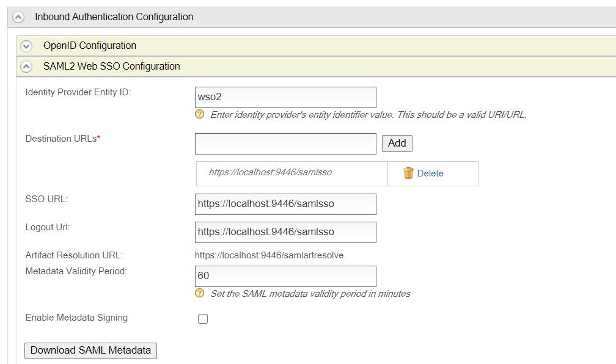Click the empty Destination URLs input box
The image size is (616, 364).
285,144
